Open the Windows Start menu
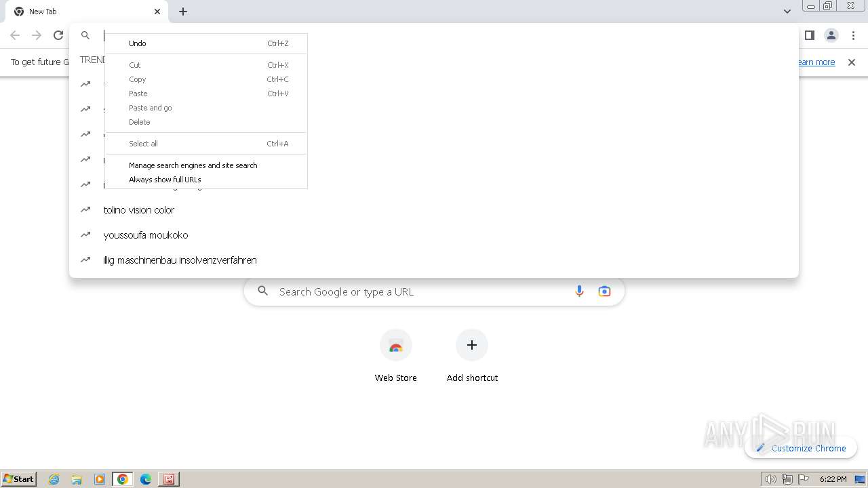The image size is (868, 488). click(19, 479)
